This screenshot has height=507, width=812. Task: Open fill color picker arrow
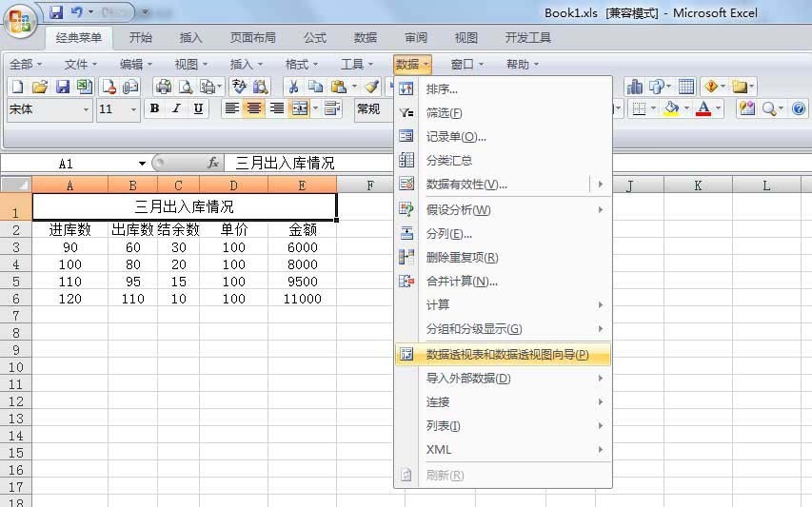point(686,108)
